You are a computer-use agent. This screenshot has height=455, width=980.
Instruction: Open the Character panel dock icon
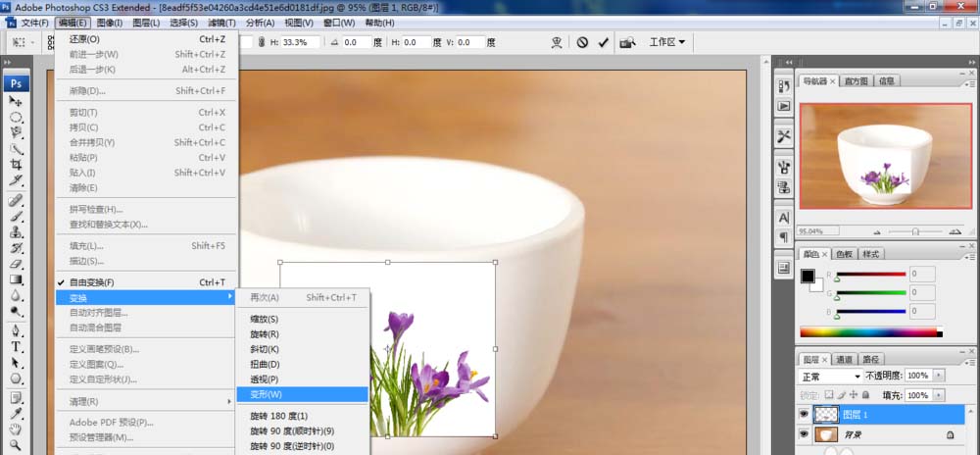(784, 218)
